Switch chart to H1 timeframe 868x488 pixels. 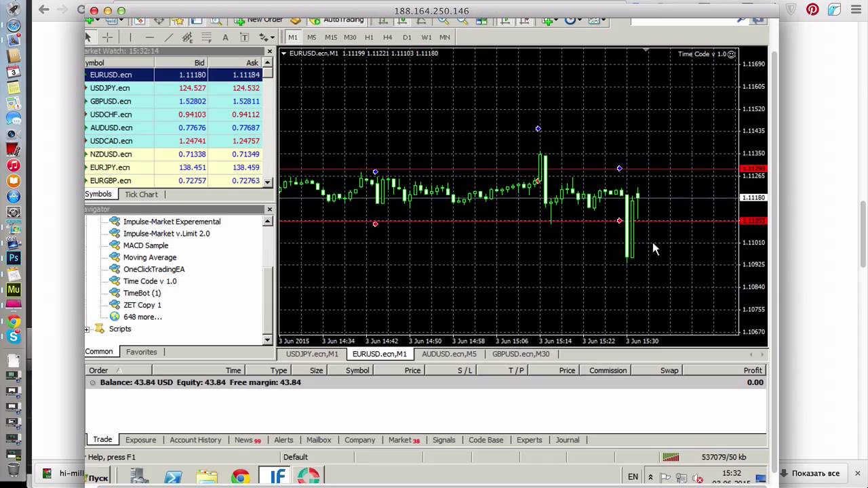(369, 37)
